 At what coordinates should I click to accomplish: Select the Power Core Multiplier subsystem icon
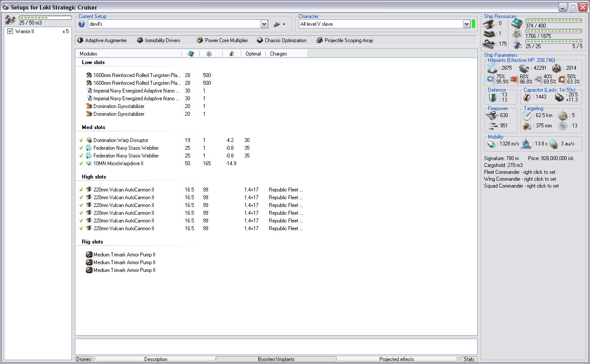200,40
